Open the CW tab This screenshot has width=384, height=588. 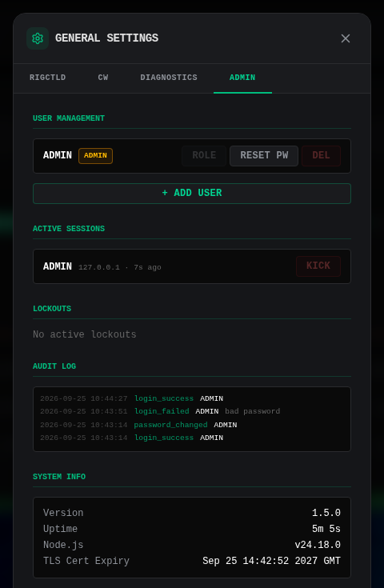[103, 78]
